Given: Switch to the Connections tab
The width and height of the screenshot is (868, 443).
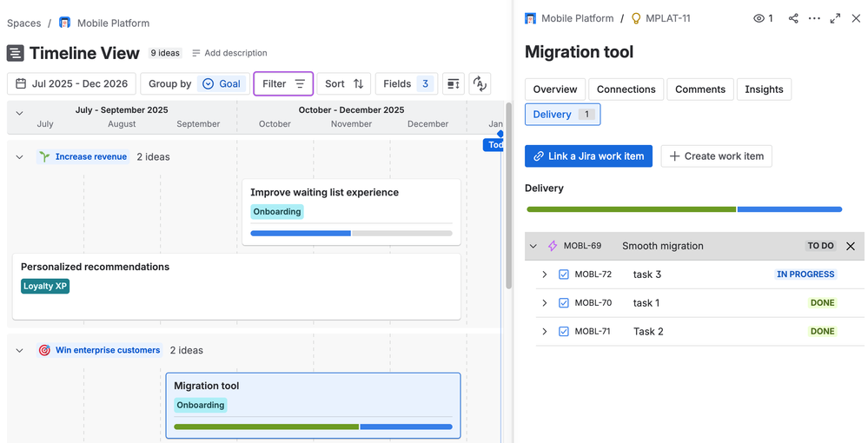Looking at the screenshot, I should (x=626, y=89).
